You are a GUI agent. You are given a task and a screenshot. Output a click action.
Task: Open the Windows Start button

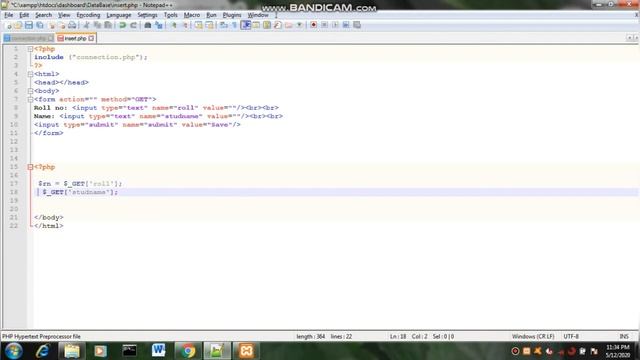click(x=14, y=351)
